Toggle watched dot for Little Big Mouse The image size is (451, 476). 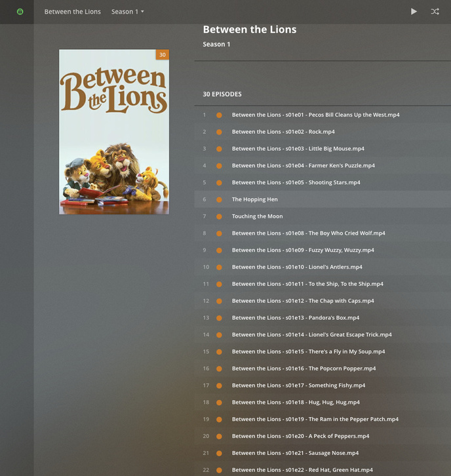click(219, 149)
